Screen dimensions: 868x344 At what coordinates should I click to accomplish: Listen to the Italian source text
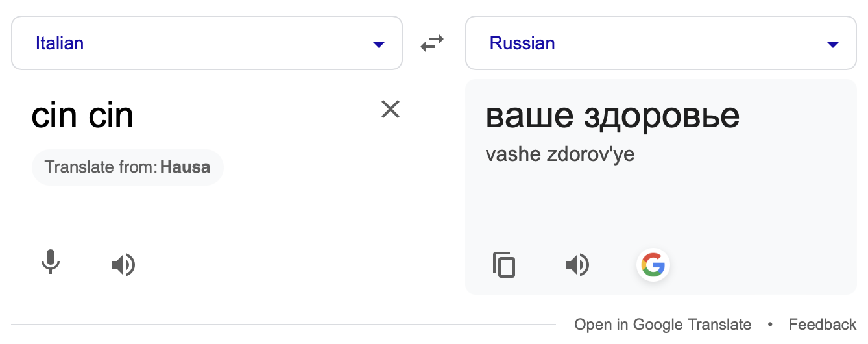[123, 265]
